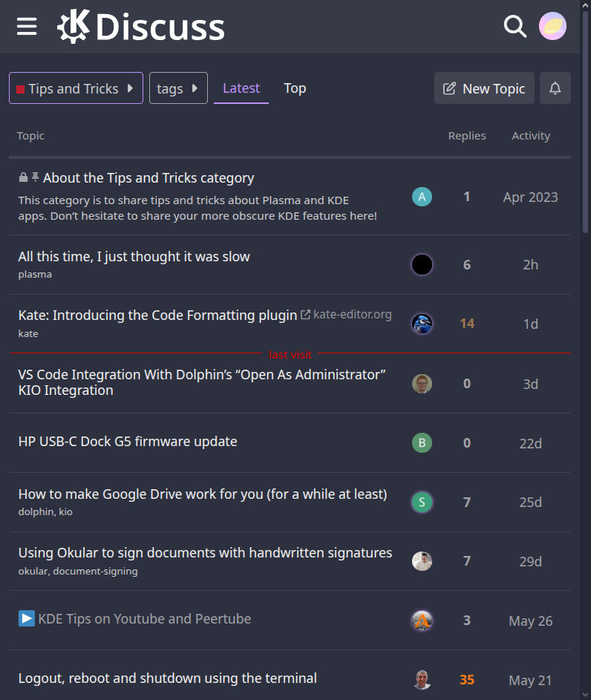The width and height of the screenshot is (591, 700).
Task: Click the page's vertical scrollbar thumb
Action: (586, 122)
